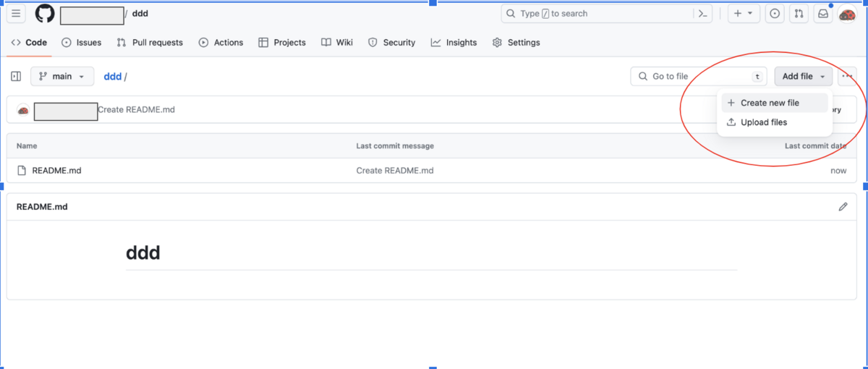Screen dimensions: 868x369
Task: Open the Insights tab
Action: 454,43
